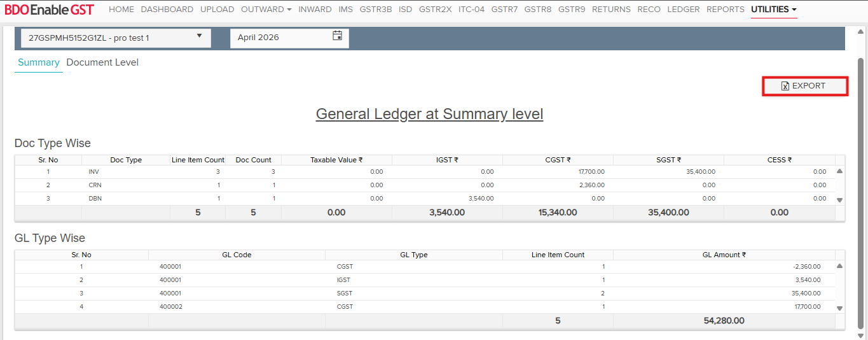Click the Excel EXPORT button
Image resolution: width=868 pixels, height=340 pixels.
(x=805, y=86)
